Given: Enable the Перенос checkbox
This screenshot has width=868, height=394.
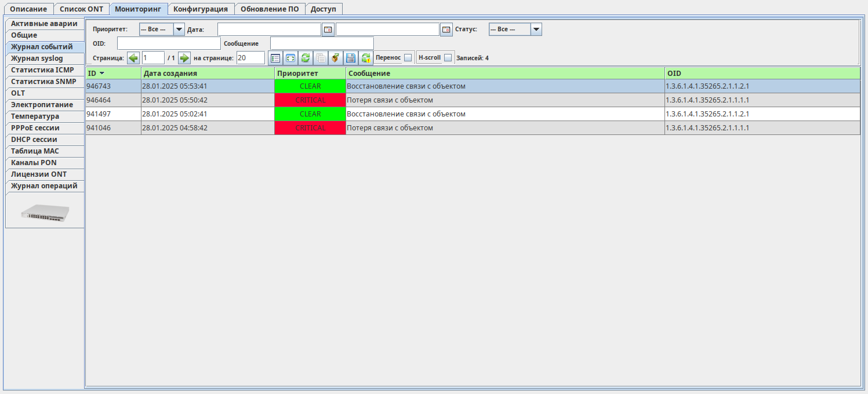Looking at the screenshot, I should (x=408, y=58).
